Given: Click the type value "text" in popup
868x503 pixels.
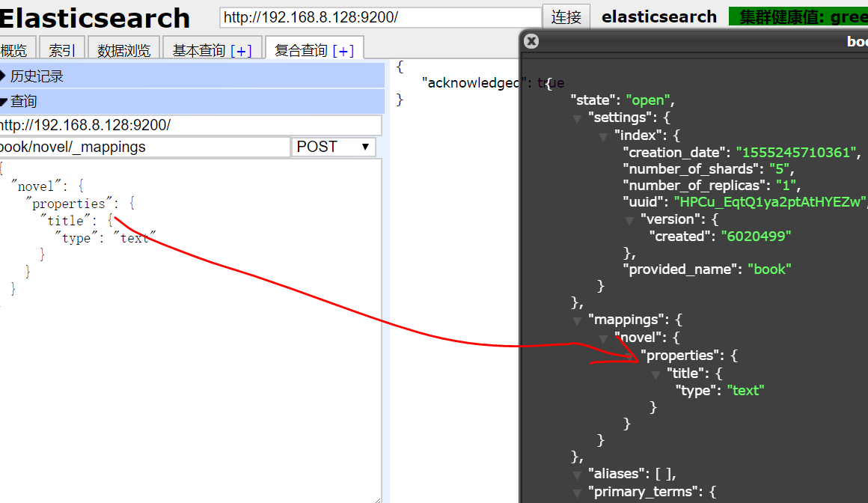Looking at the screenshot, I should click(746, 391).
